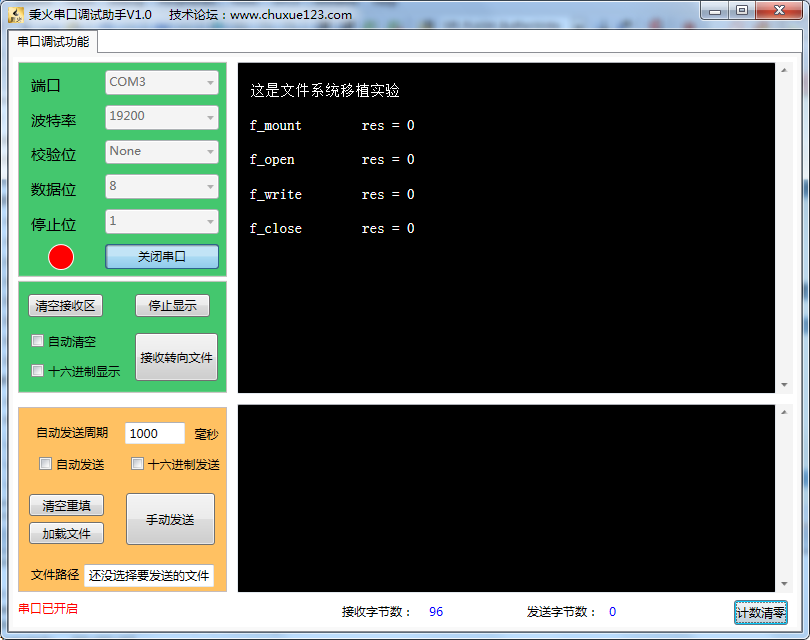Image resolution: width=810 pixels, height=640 pixels.
Task: Click the app icon in the title bar
Action: 16,15
